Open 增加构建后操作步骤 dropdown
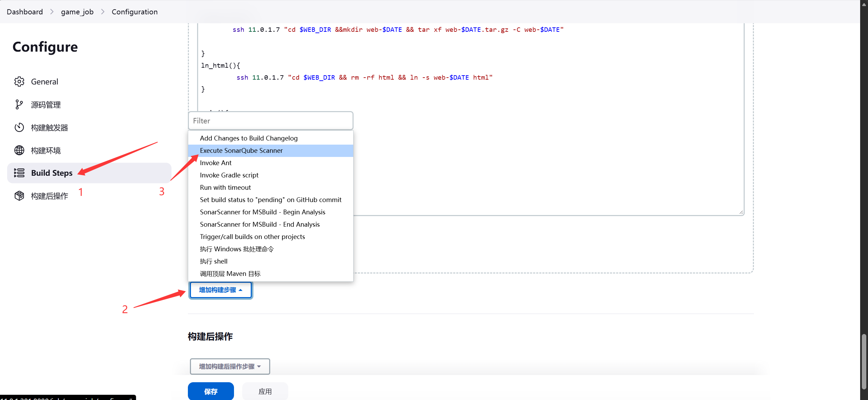Viewport: 868px width, 400px height. point(230,366)
